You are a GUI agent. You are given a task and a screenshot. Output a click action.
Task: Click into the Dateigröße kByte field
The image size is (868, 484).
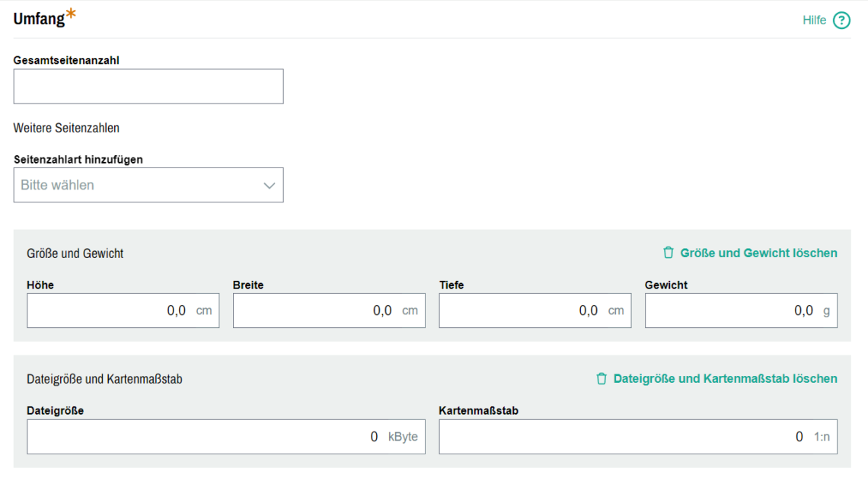point(198,437)
